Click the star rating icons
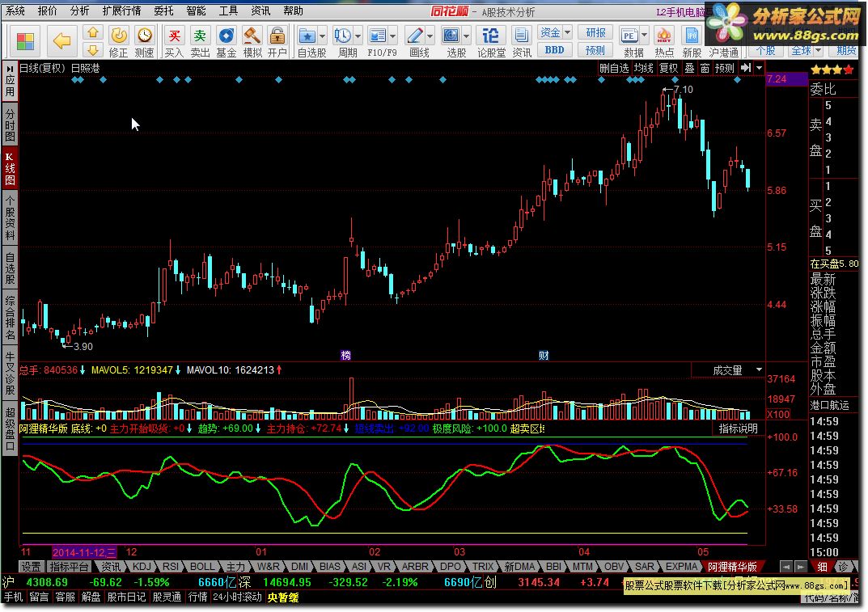This screenshot has height=612, width=868. point(832,70)
